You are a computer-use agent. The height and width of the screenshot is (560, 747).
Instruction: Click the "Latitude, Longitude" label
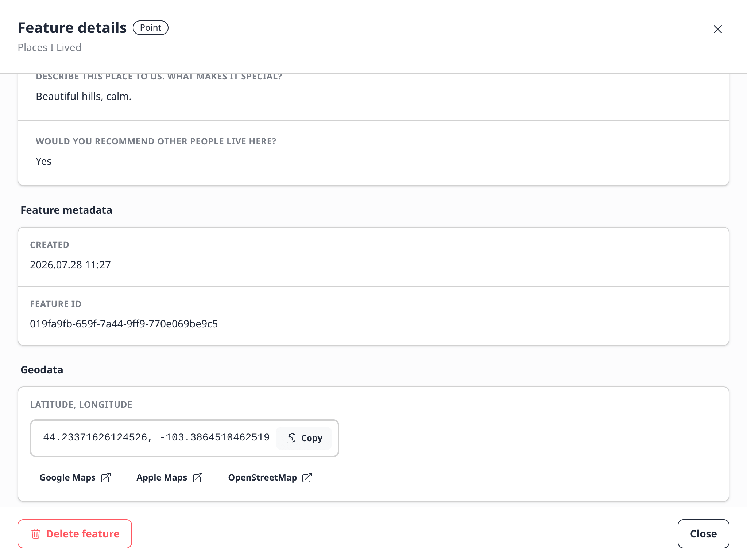click(x=81, y=404)
